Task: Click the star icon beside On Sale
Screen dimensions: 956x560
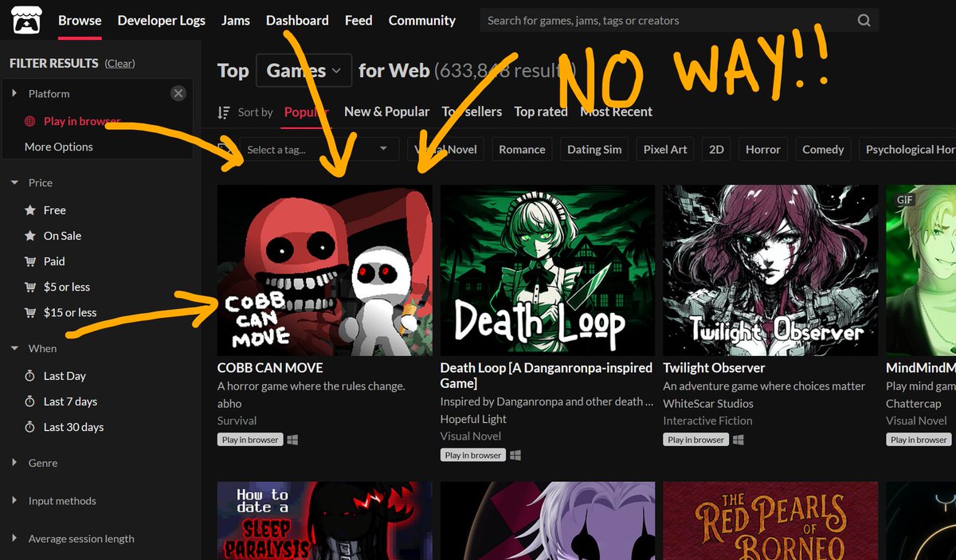Action: [x=30, y=236]
